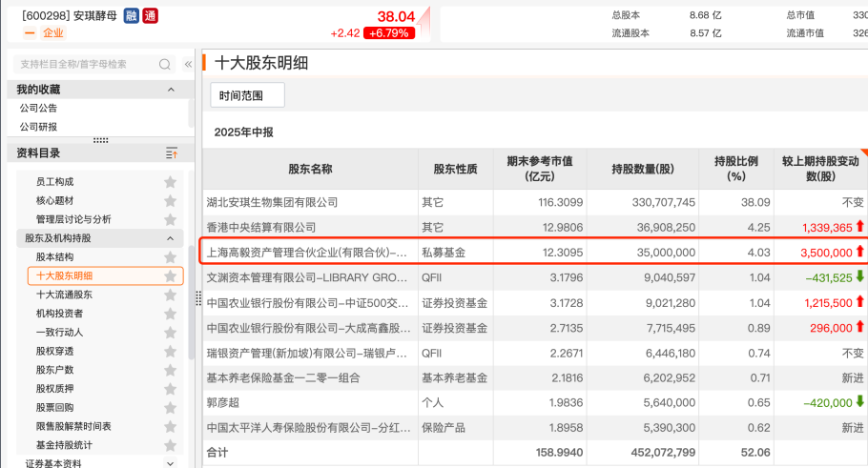Toggle favorite star for 股权穿透
The height and width of the screenshot is (468, 868).
click(x=170, y=351)
